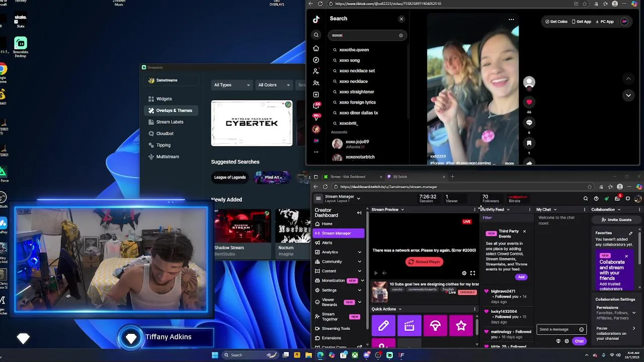Open chat settings gear below message box
Screen dimensions: 644x362
pyautogui.click(x=567, y=341)
